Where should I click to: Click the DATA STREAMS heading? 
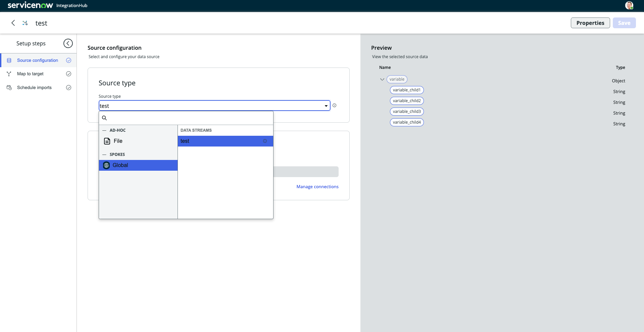point(196,130)
